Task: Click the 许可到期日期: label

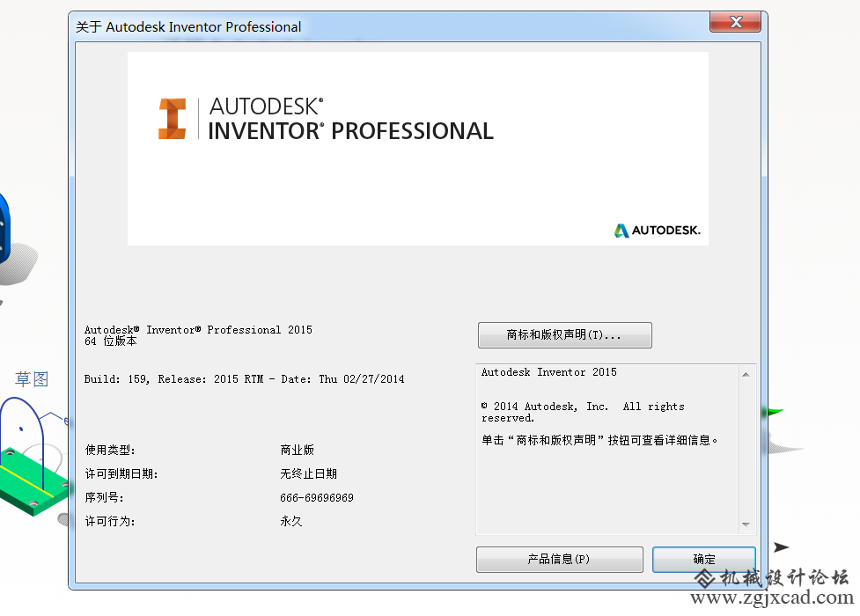Action: pos(121,473)
